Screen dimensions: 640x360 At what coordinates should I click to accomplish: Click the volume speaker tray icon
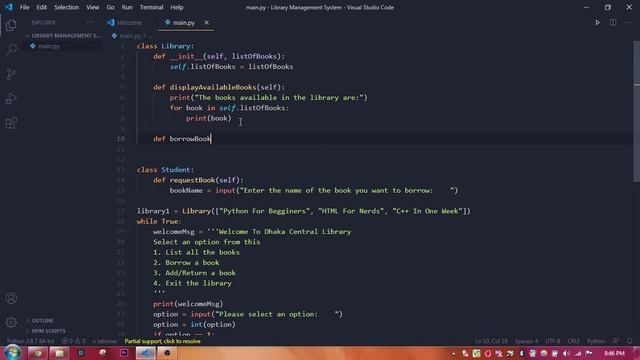pos(566,353)
